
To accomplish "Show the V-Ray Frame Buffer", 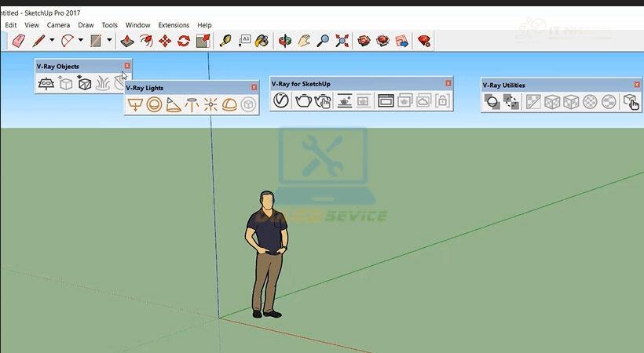I will [344, 100].
